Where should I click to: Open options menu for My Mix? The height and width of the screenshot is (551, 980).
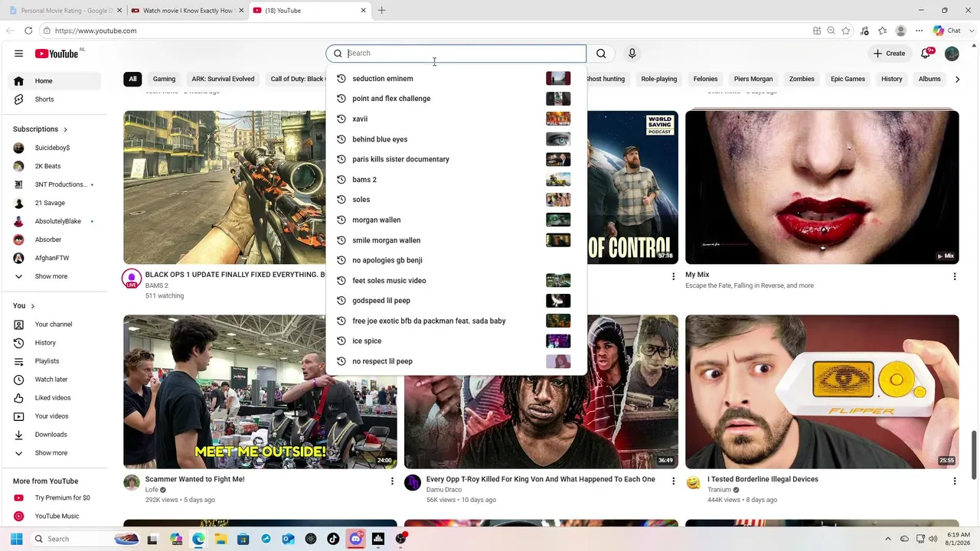coord(954,276)
